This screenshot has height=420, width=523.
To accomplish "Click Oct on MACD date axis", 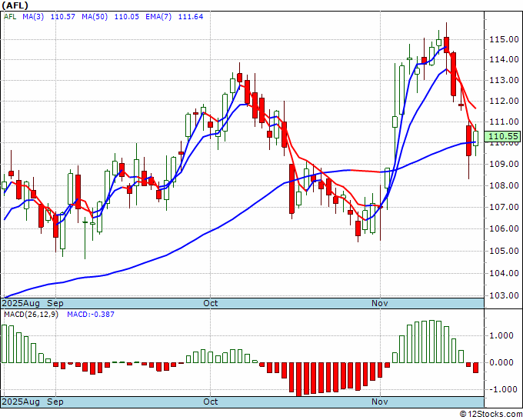I will click(x=211, y=402).
